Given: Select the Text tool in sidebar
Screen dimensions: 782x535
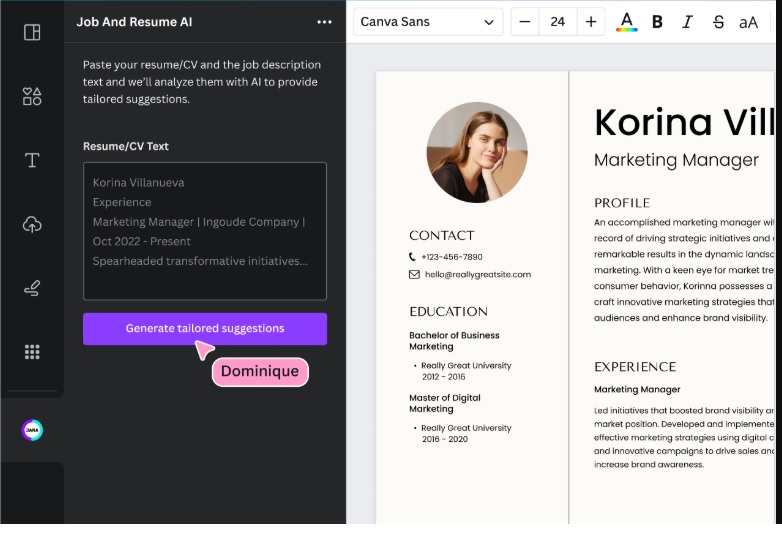Looking at the screenshot, I should tap(32, 160).
